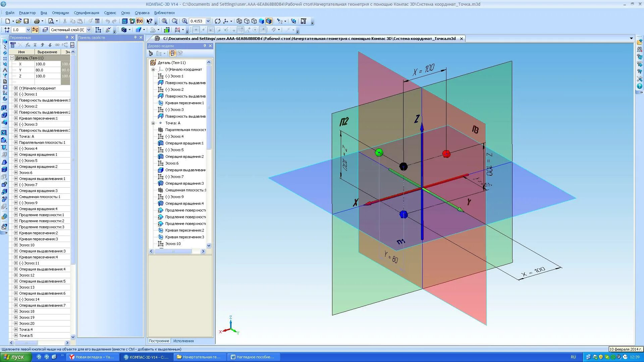The width and height of the screenshot is (644, 362).
Task: Open the Операции menu
Action: pos(60,13)
